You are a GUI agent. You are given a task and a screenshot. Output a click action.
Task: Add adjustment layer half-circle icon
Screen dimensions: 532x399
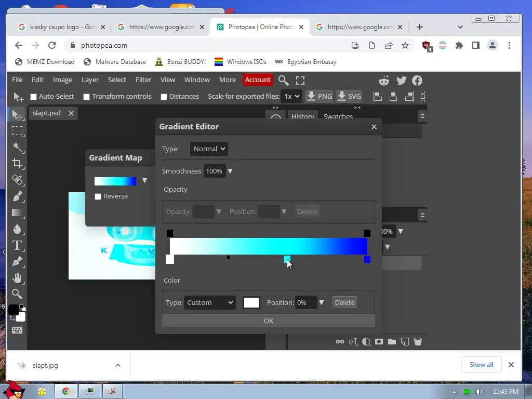[x=366, y=342]
